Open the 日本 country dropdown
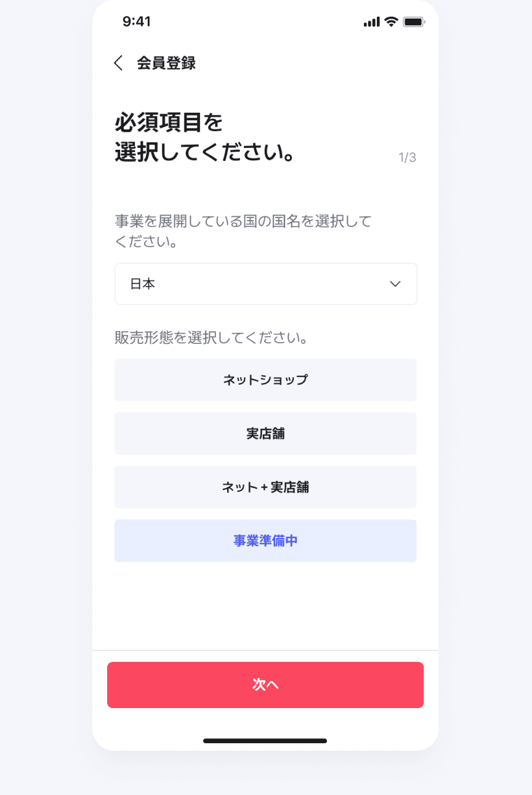The image size is (532, 795). point(266,284)
